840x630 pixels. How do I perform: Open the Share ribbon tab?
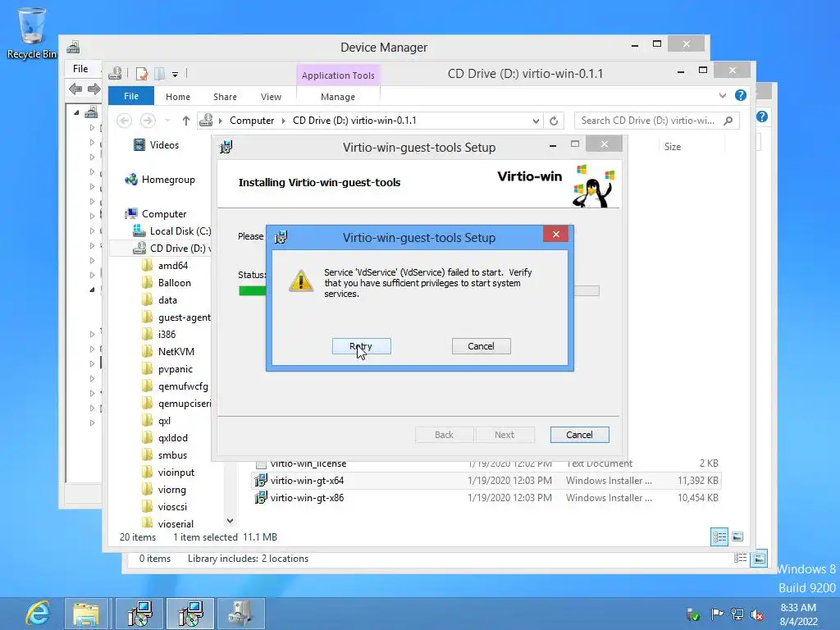click(x=225, y=97)
